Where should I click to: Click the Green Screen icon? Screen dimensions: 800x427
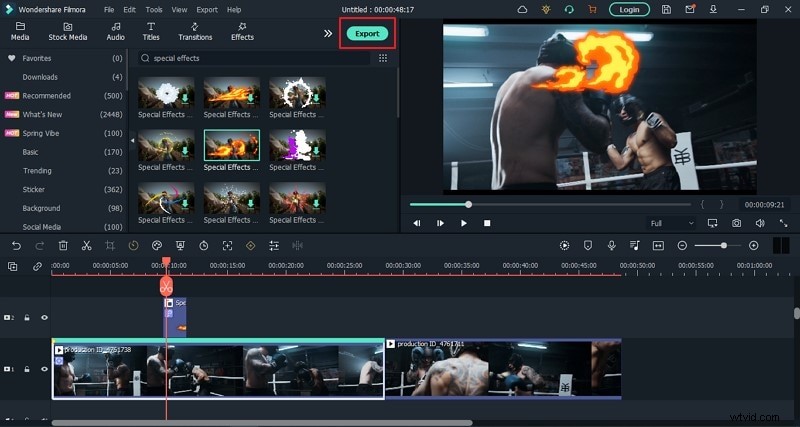coord(180,246)
